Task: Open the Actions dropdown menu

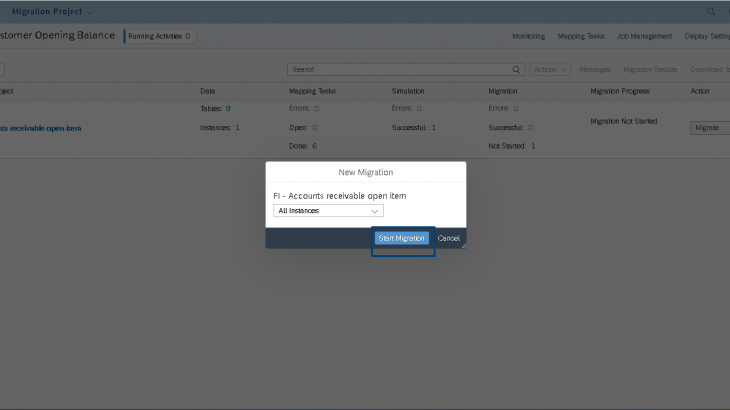Action: pos(551,70)
